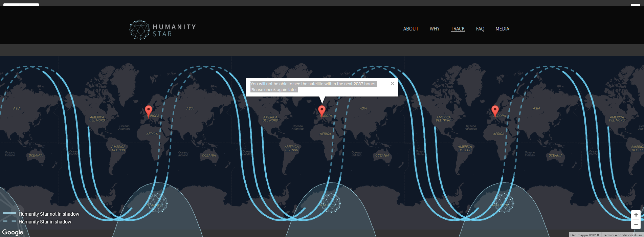Open the Google logo link on map
This screenshot has height=237, width=644.
tap(13, 232)
